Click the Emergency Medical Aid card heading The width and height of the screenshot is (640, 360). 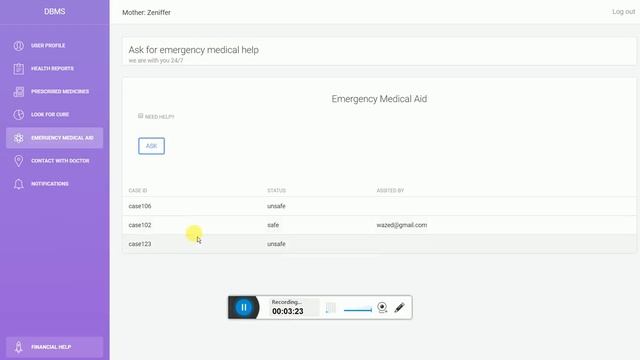[379, 99]
